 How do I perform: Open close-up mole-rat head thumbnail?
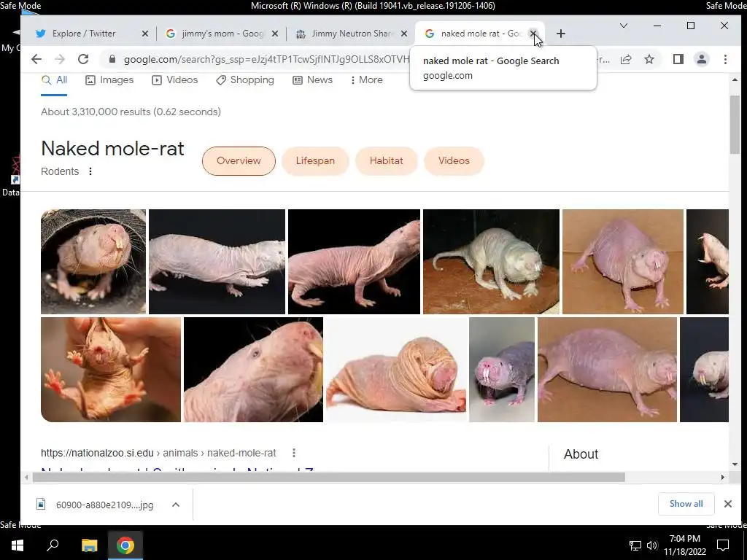(253, 370)
